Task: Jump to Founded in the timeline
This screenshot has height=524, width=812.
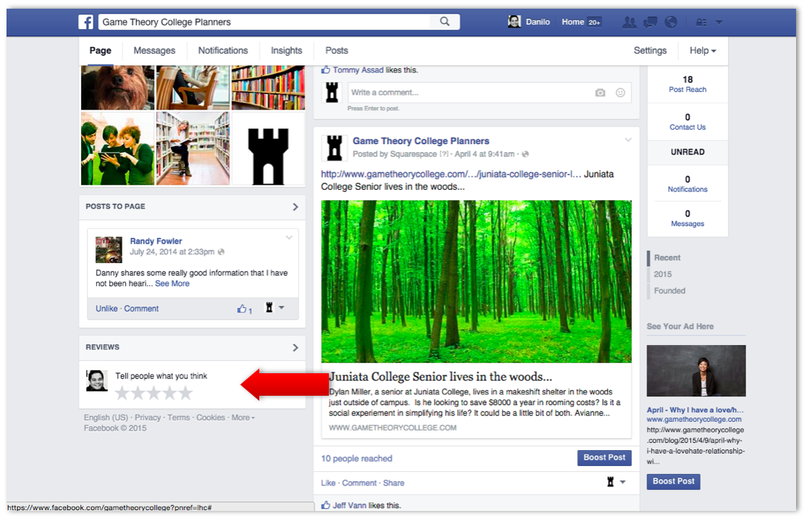Action: coord(669,291)
